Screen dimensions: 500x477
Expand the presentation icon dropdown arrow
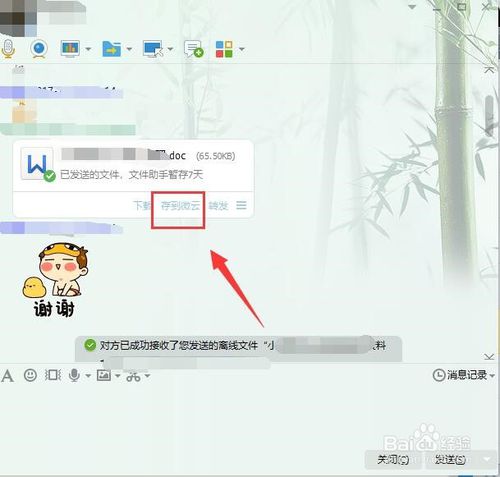point(88,49)
